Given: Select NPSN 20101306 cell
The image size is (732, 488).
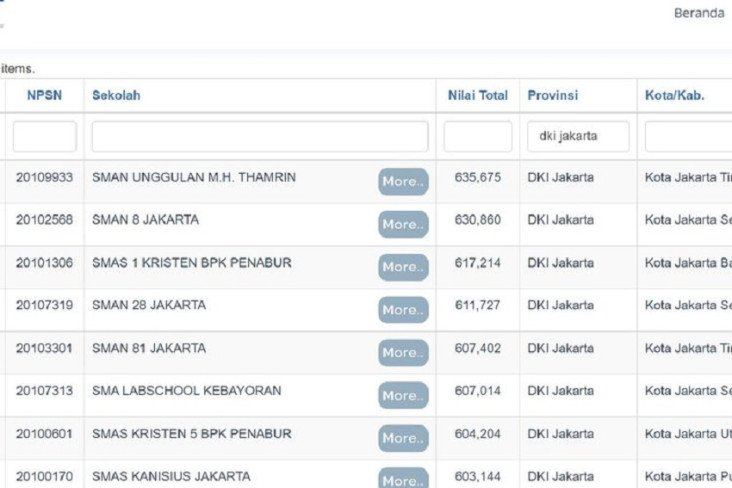Looking at the screenshot, I should click(44, 263).
